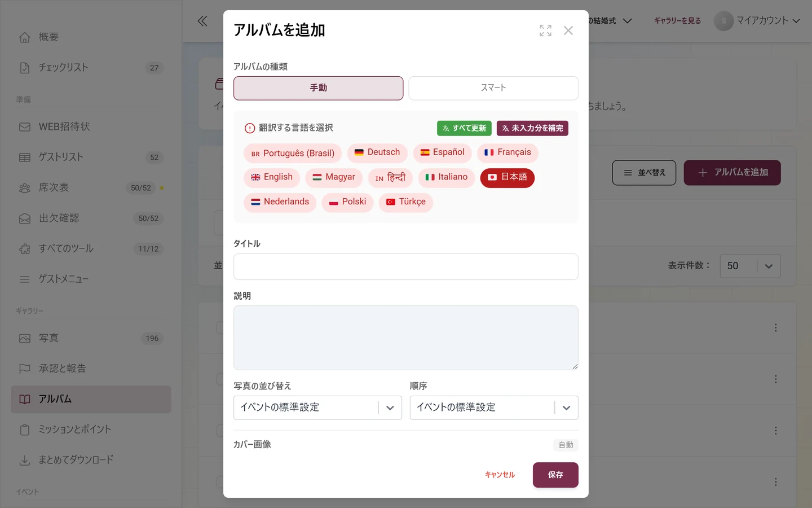
Task: Click ギャラリーを見る link
Action: tap(677, 21)
